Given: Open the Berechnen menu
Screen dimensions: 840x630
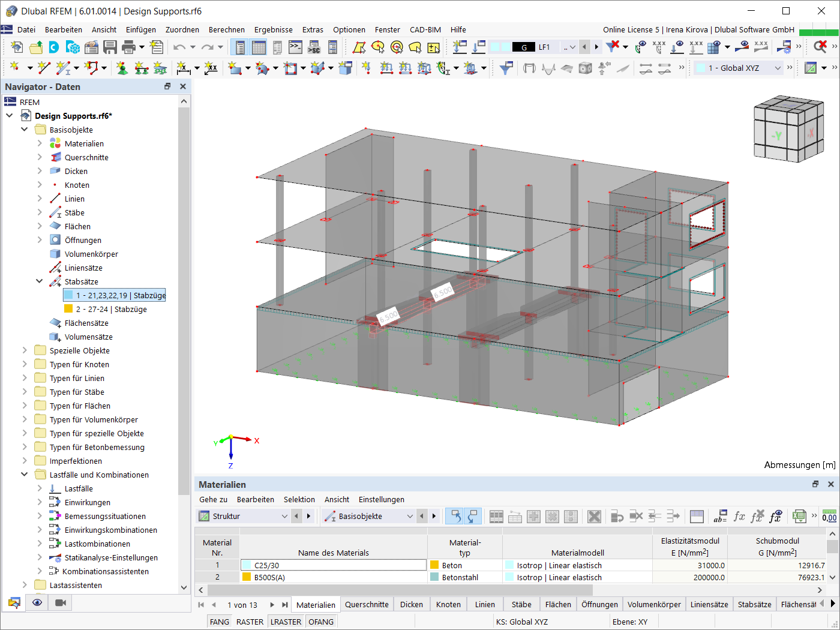Looking at the screenshot, I should click(227, 29).
